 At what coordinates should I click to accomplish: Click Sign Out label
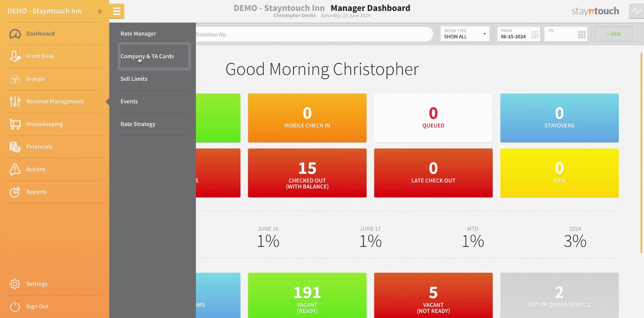point(37,307)
